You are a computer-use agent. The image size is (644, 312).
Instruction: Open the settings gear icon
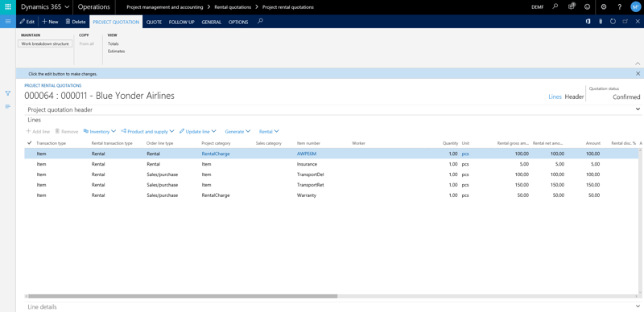(x=603, y=7)
